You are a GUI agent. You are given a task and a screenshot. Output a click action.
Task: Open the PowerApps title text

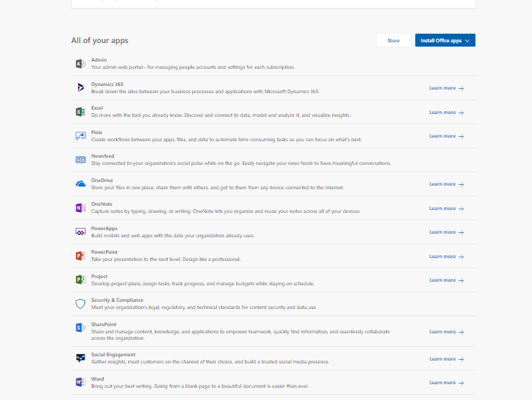click(x=104, y=229)
